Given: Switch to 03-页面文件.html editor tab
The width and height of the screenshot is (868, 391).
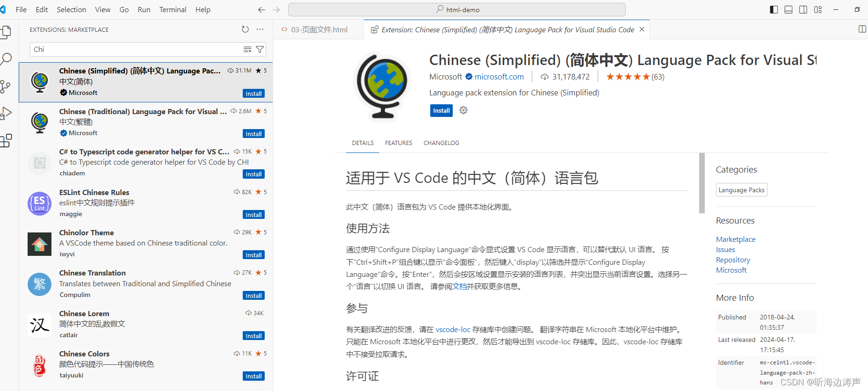Looking at the screenshot, I should 318,29.
